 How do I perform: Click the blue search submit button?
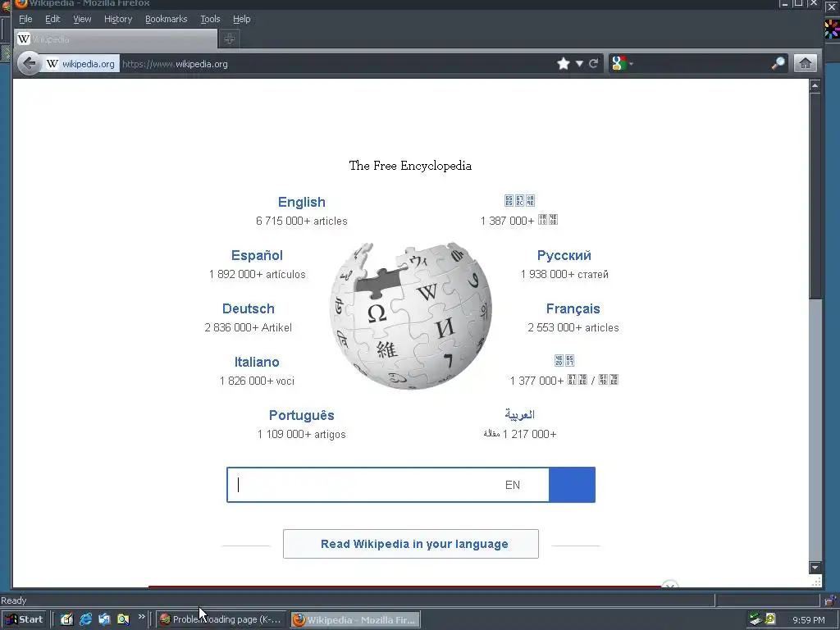572,485
